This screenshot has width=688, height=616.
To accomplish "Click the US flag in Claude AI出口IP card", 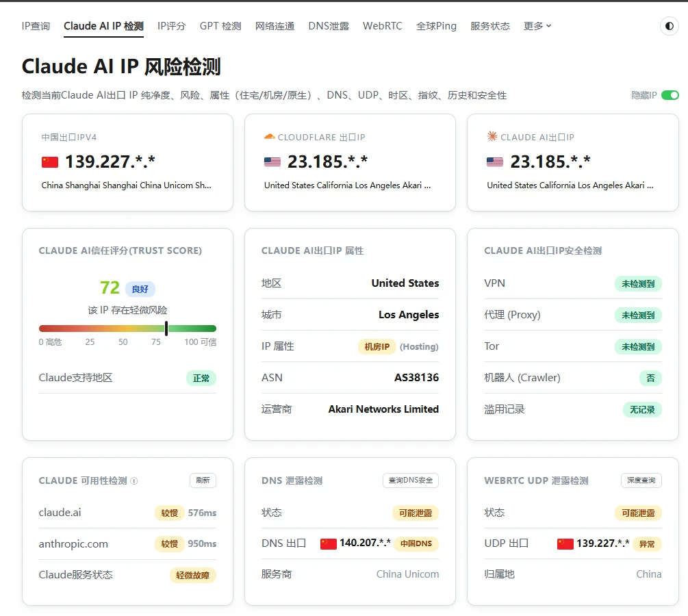I will coord(495,162).
